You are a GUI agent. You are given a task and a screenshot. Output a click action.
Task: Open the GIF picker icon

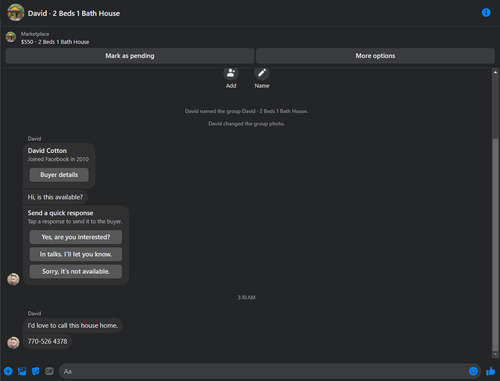point(49,371)
